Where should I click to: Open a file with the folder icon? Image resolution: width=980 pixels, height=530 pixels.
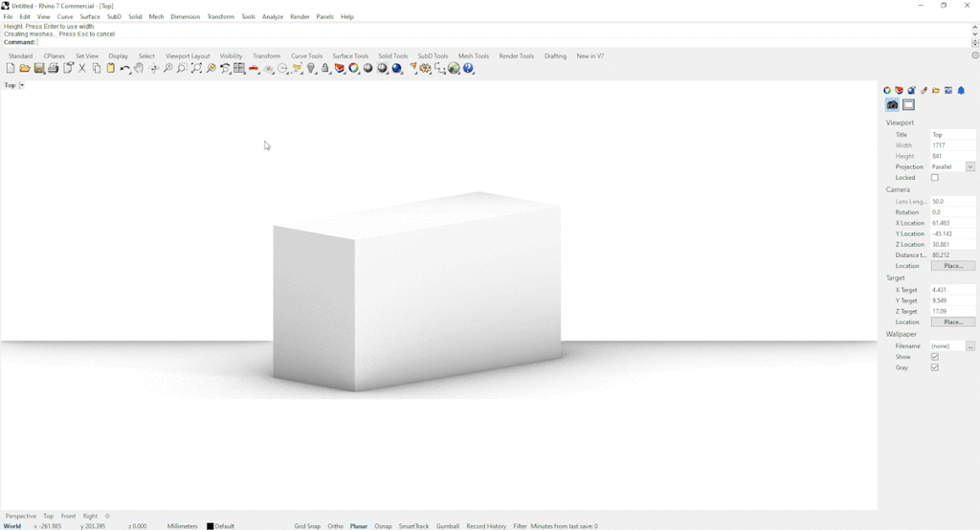tap(24, 68)
